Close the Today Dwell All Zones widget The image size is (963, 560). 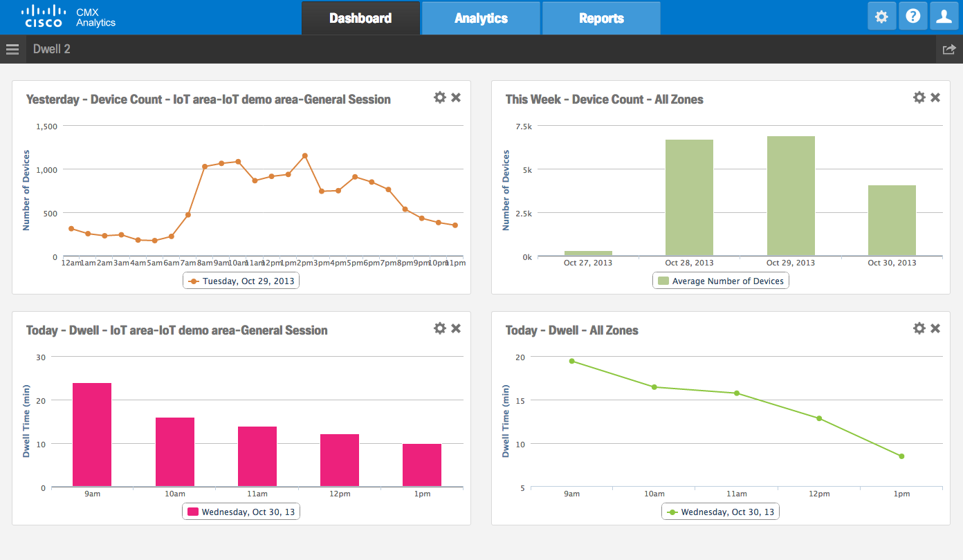(x=935, y=328)
